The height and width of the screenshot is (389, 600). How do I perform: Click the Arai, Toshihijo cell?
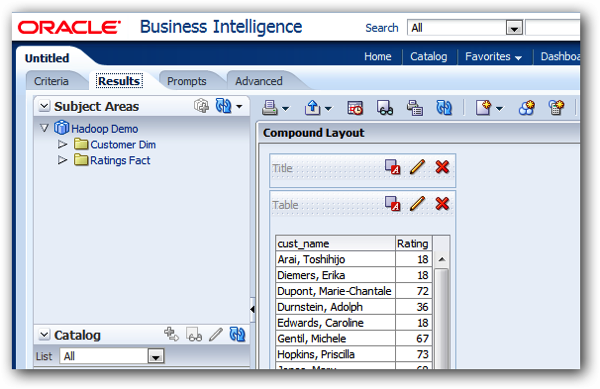[336, 259]
